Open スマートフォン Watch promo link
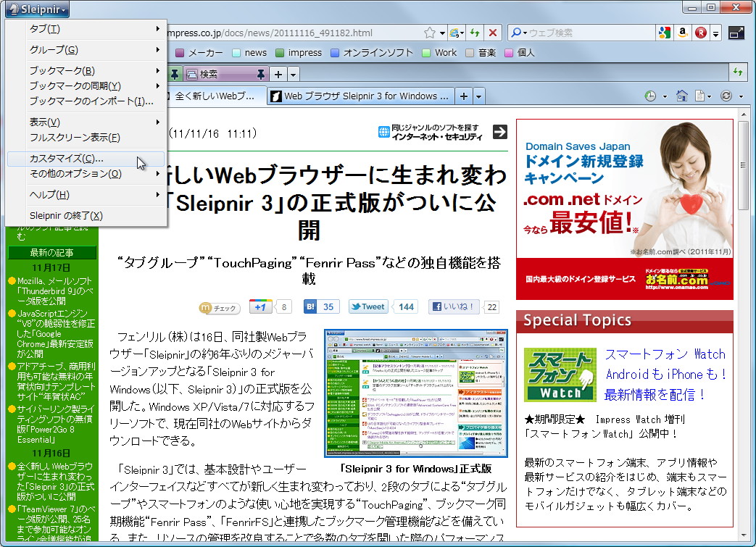Screen dimensions: 756x547 tap(665, 375)
